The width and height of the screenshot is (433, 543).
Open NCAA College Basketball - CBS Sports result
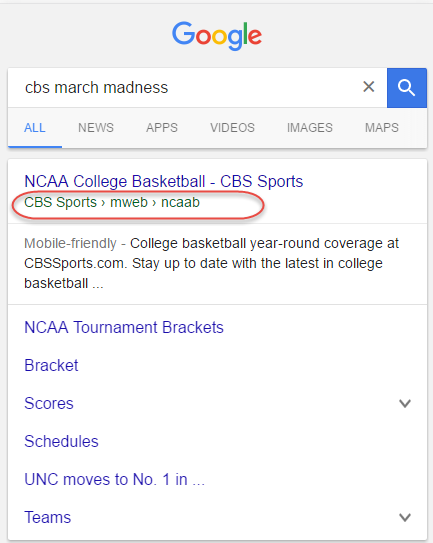(x=164, y=181)
